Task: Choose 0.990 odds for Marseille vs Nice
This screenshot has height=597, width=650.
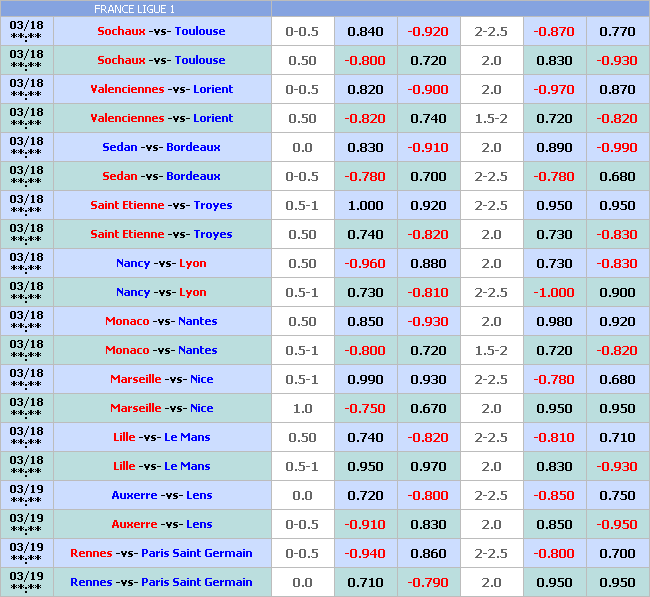Action: click(x=365, y=379)
